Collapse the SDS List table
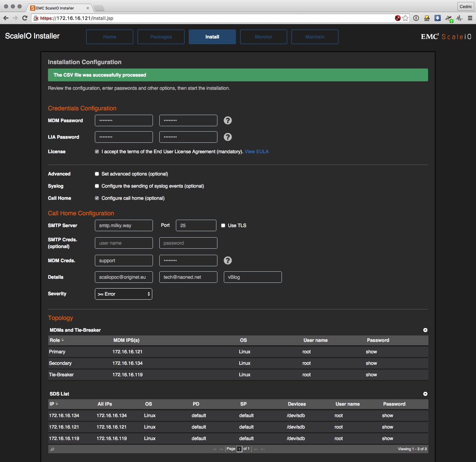476x462 pixels. pos(425,394)
